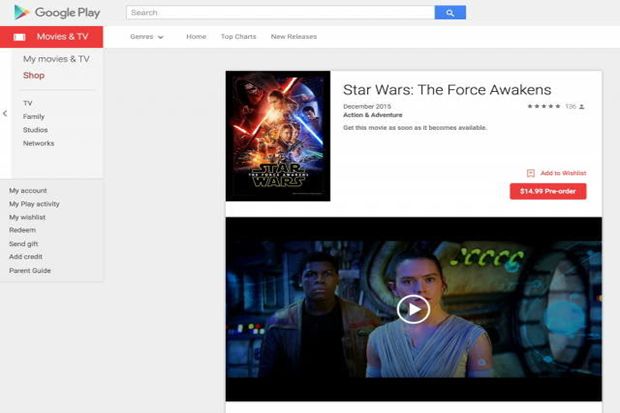The width and height of the screenshot is (620, 413).
Task: Click Send gift link
Action: tap(23, 244)
